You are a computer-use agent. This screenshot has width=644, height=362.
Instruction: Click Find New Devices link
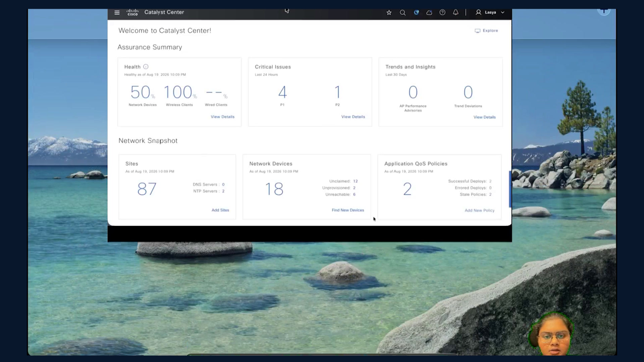(348, 210)
